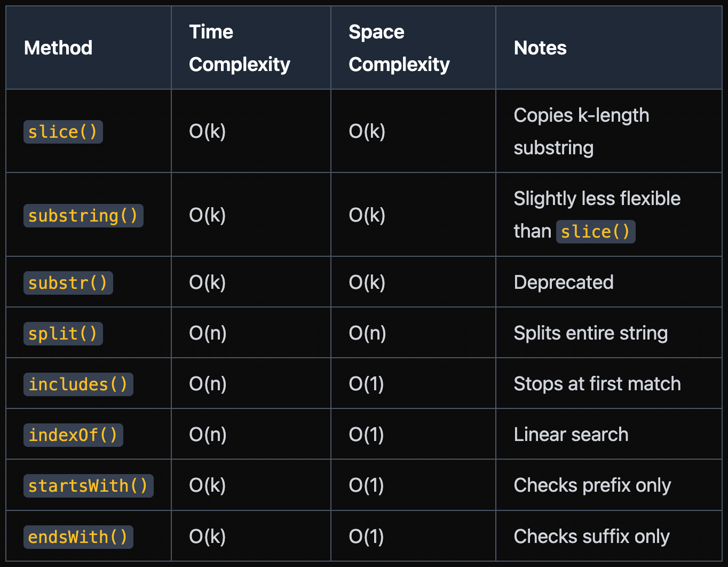Select the endsWith() method code label
Image resolution: width=728 pixels, height=567 pixels.
pyautogui.click(x=78, y=537)
